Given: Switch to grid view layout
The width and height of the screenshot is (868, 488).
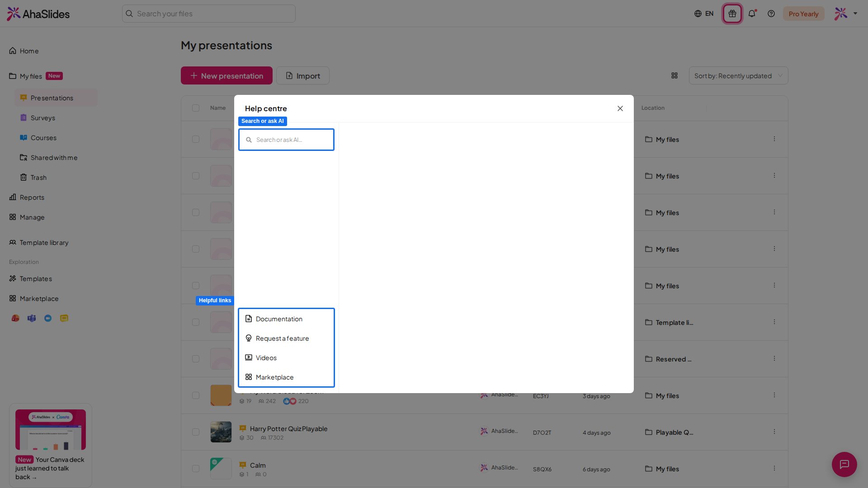Looking at the screenshot, I should [675, 75].
